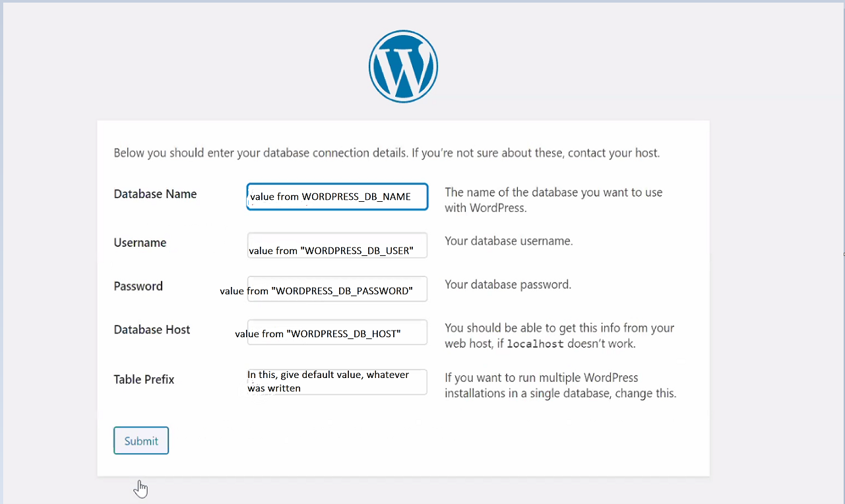The width and height of the screenshot is (845, 504).
Task: Click the 'run multiple WordPress installations' description
Action: [x=561, y=385]
